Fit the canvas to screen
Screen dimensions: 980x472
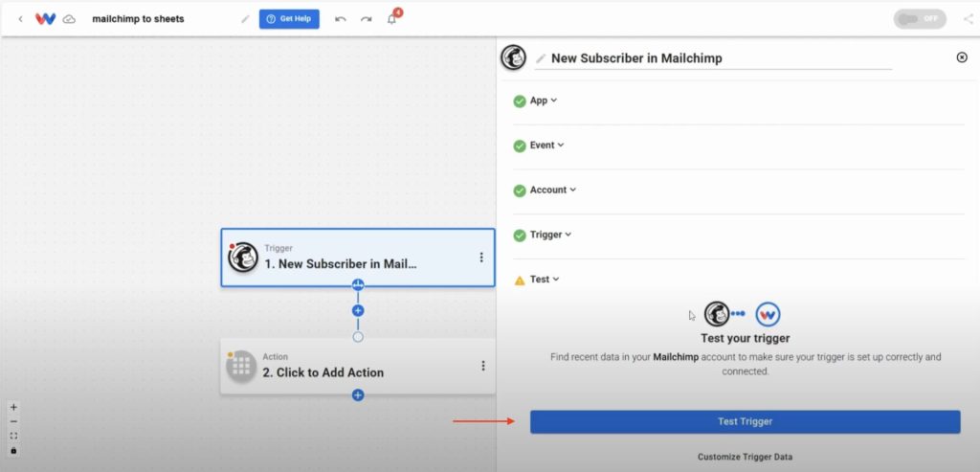point(13,436)
